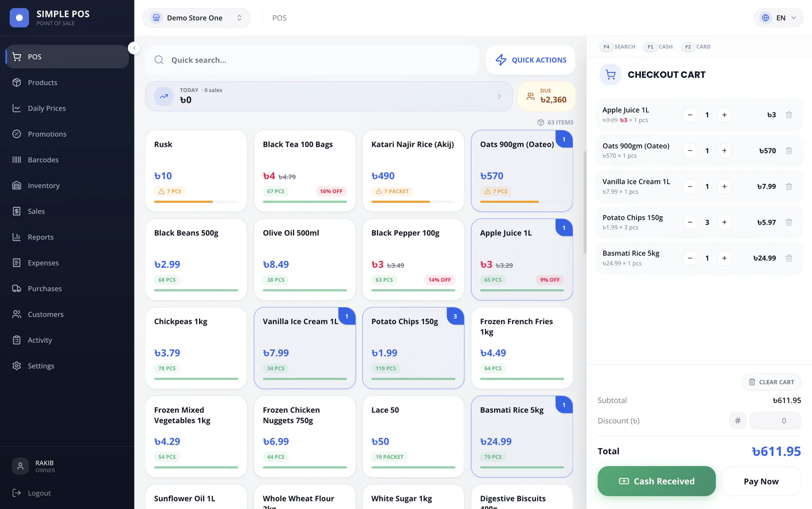
Task: Remove Basmati Rice 5kg from cart
Action: click(x=789, y=258)
